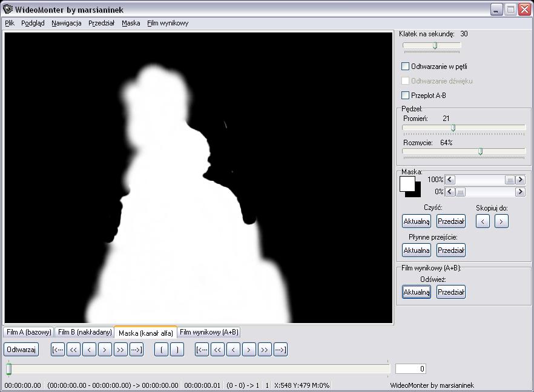The height and width of the screenshot is (392, 534).
Task: Switch to Film wynikowy (A+B) tab
Action: tap(209, 332)
